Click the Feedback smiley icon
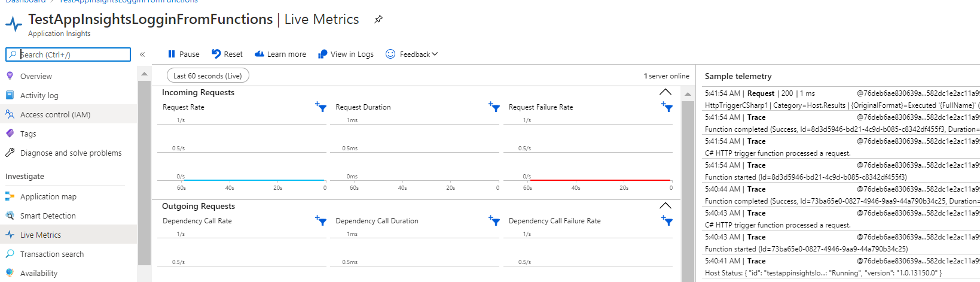The width and height of the screenshot is (980, 282). pyautogui.click(x=390, y=54)
